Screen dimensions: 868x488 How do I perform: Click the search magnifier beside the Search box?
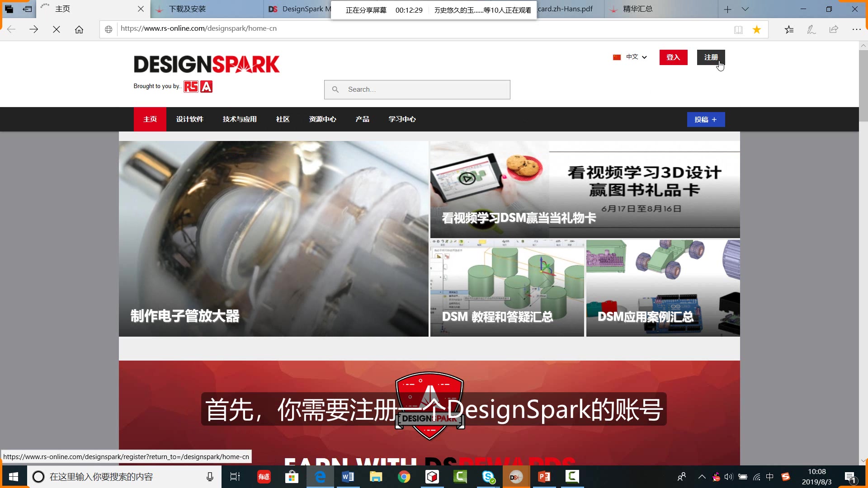(335, 89)
